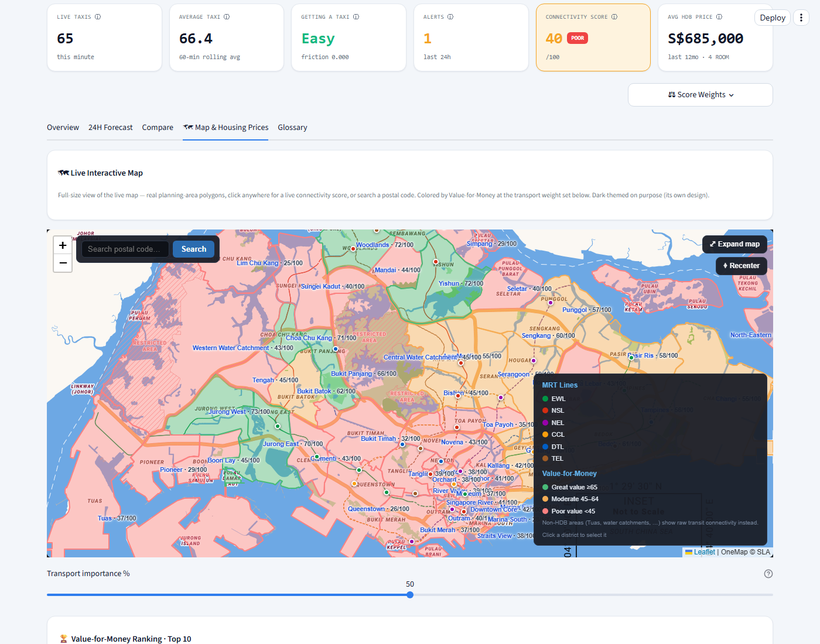Click the info icon beside Alerts

pyautogui.click(x=450, y=17)
